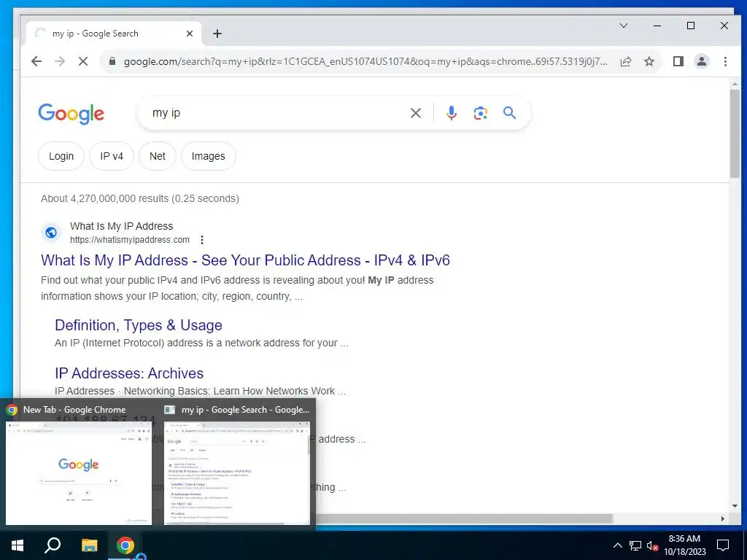Switch to 'my ip - Google Search' preview thumbnail
This screenshot has height=560, width=747.
click(x=237, y=472)
